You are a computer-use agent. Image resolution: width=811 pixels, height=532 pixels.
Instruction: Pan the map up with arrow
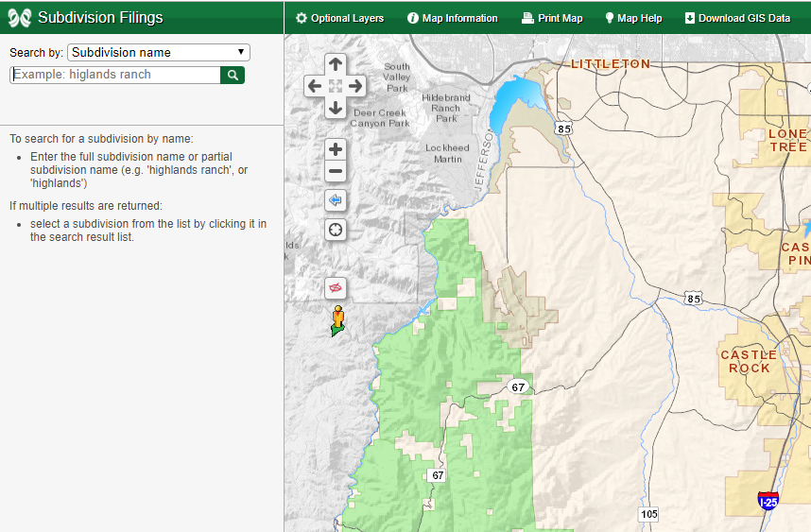tap(335, 64)
